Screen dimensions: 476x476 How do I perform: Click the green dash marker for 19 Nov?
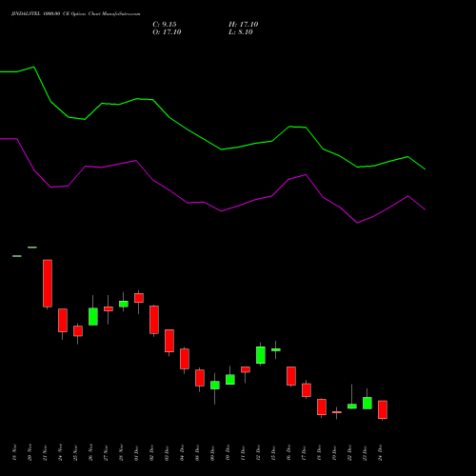coord(17,256)
